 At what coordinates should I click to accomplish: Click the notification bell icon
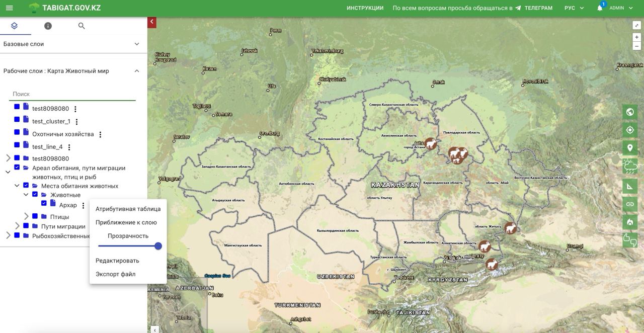click(x=600, y=8)
